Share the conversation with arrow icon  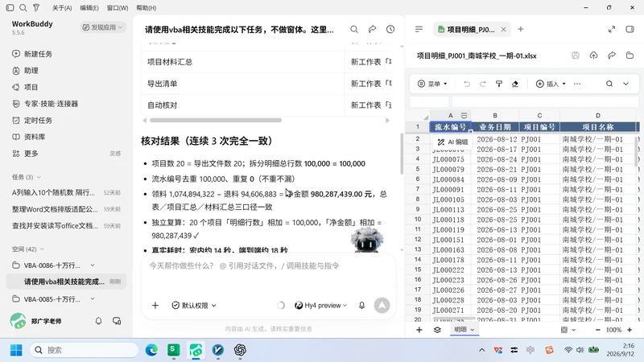point(372,29)
